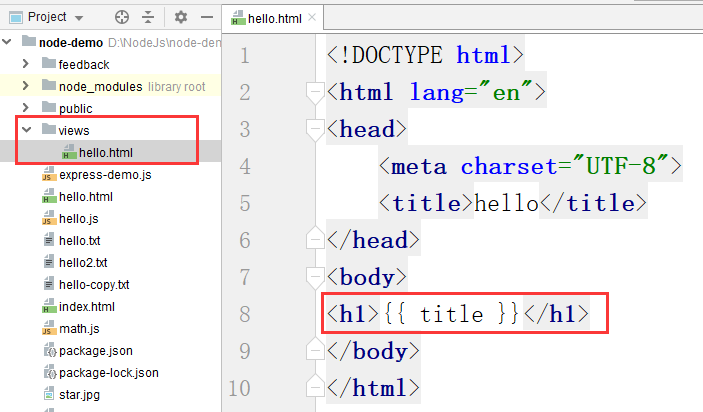The width and height of the screenshot is (703, 412).
Task: Click image file icon of star.jpg
Action: (49, 394)
